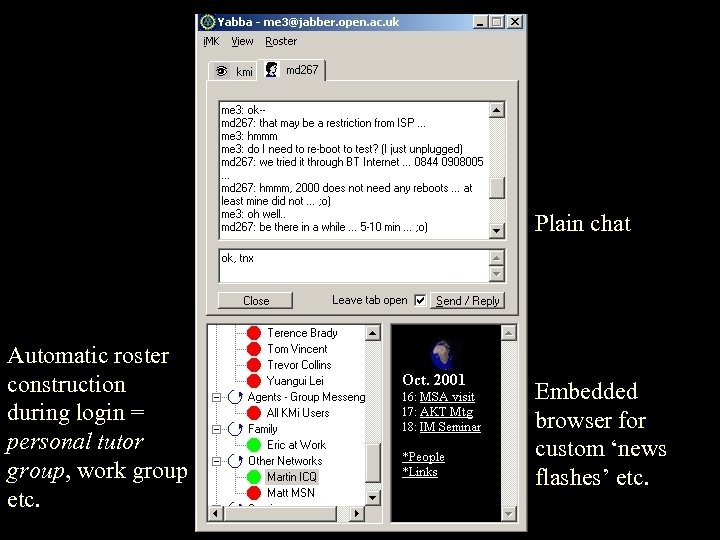720x540 pixels.
Task: Click 'Oct. 2001' heading in browser pane
Action: [x=433, y=380]
